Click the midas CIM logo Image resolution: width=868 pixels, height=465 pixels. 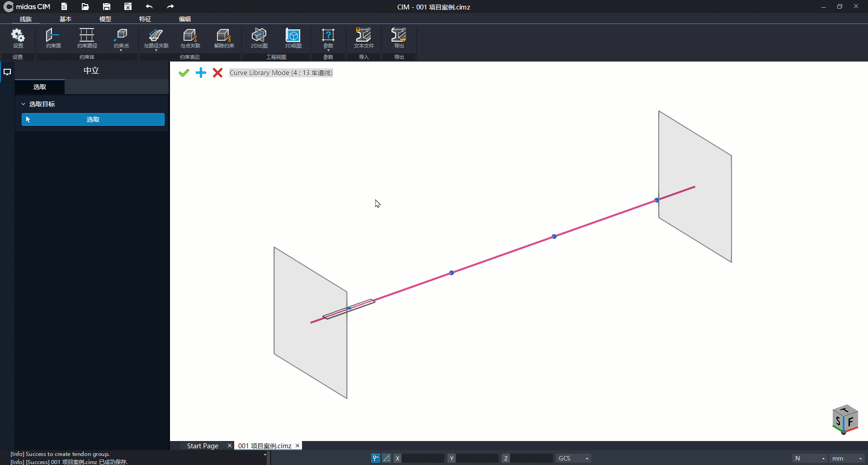pos(27,6)
